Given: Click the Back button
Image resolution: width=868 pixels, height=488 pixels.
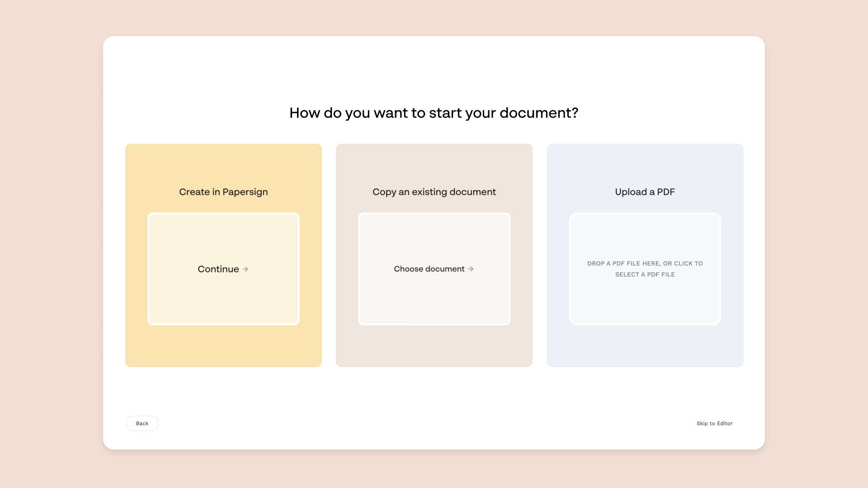Looking at the screenshot, I should [x=142, y=423].
